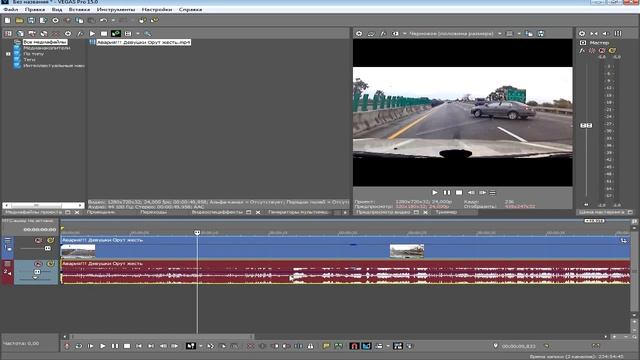Mute audio track 2

[38, 264]
